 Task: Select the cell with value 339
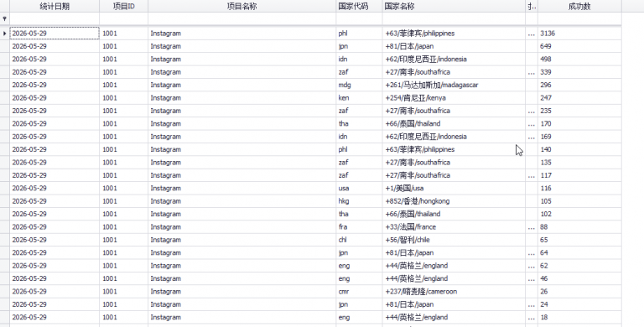coord(579,72)
